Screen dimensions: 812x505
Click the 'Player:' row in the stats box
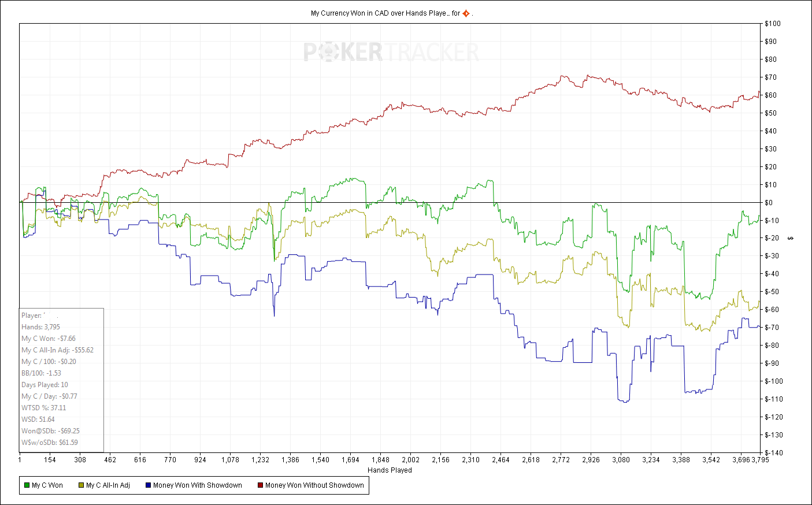click(40, 315)
